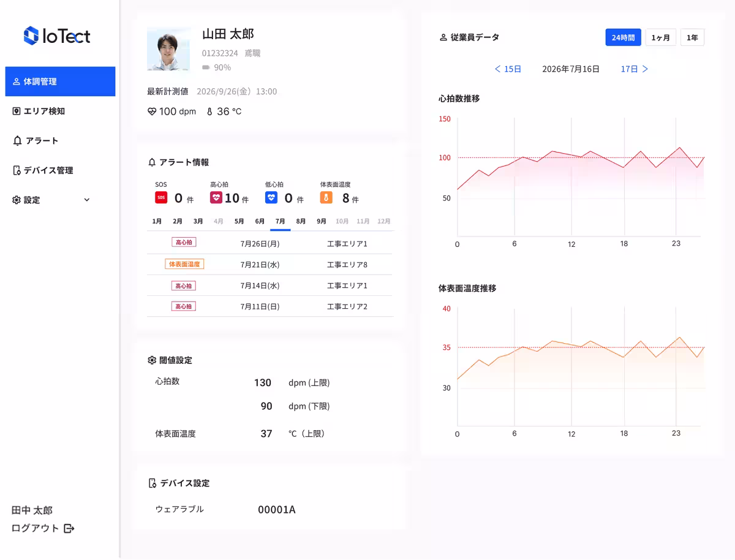The image size is (735, 560).
Task: Click the 高心拍 heart icon with 10 件
Action: click(x=216, y=197)
